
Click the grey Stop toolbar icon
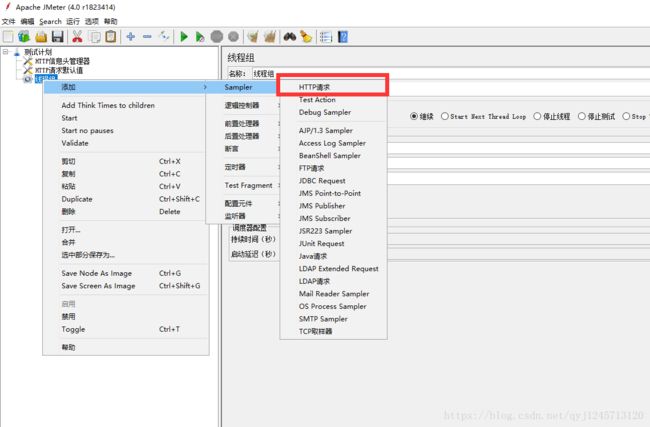pos(217,37)
